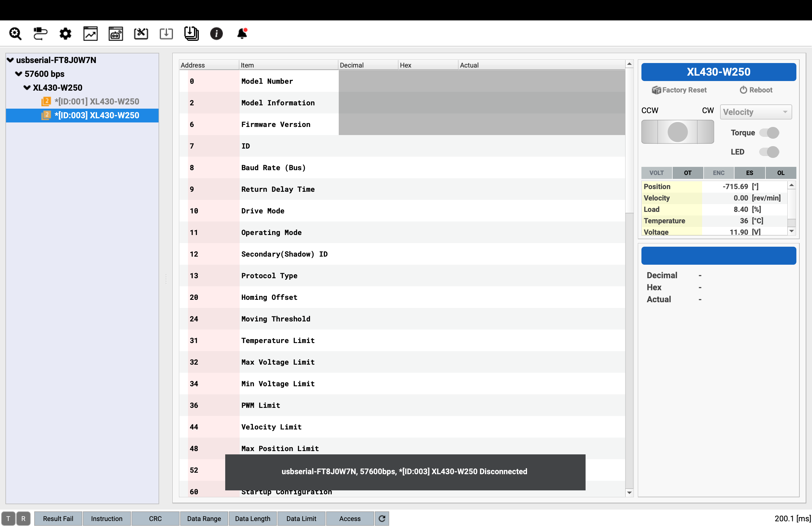Open the graph plot toolbar icon
This screenshot has height=527, width=812.
tap(90, 33)
